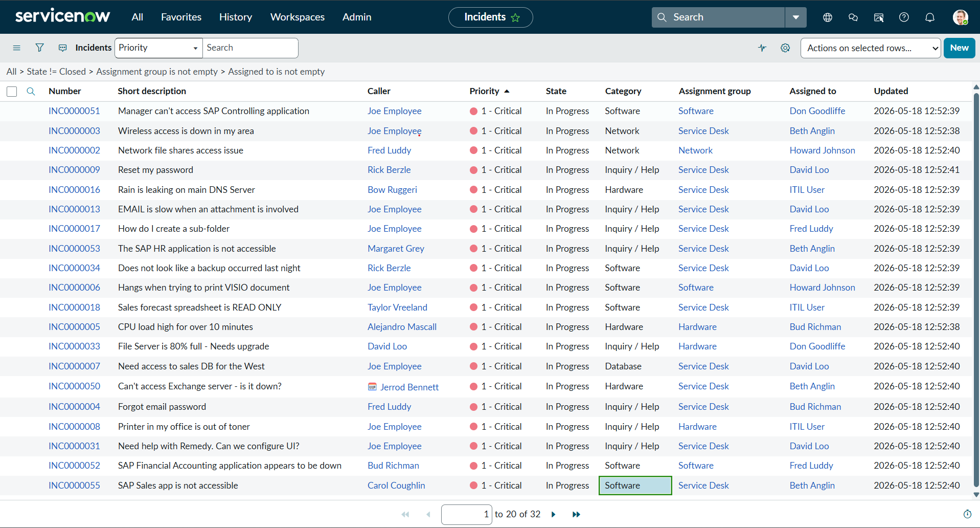The image size is (980, 528).
Task: Click the New button
Action: pos(960,48)
